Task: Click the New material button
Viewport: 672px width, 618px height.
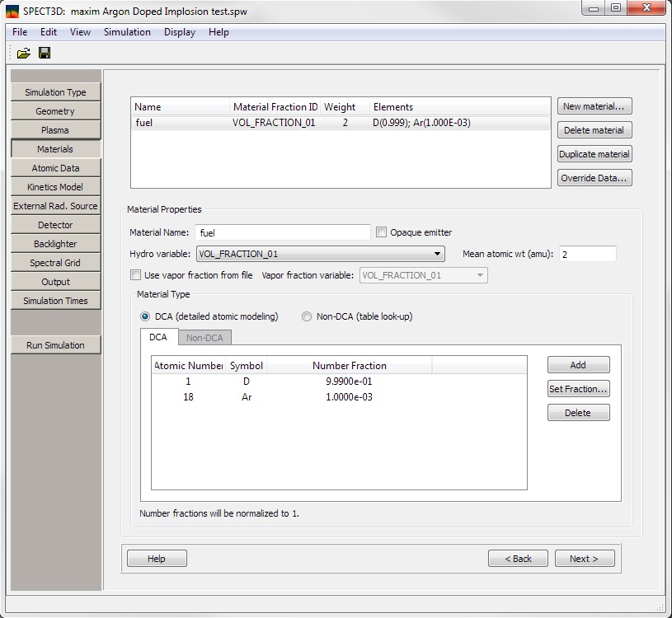Action: tap(594, 106)
